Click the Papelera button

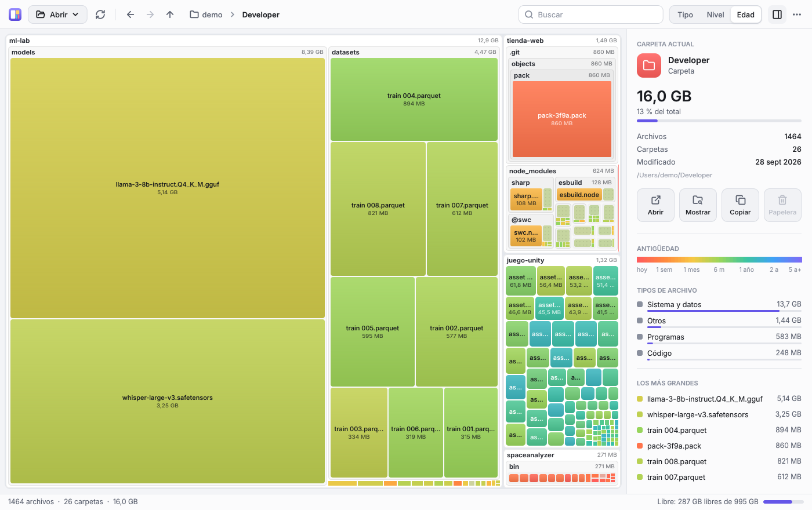click(782, 205)
